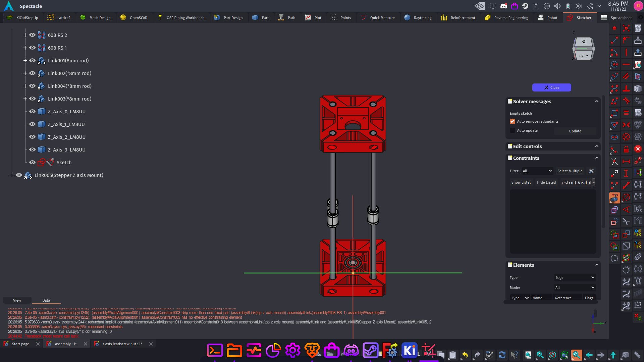Switch to the Part Design workbench tab
This screenshot has width=644, height=362.
pyautogui.click(x=229, y=18)
